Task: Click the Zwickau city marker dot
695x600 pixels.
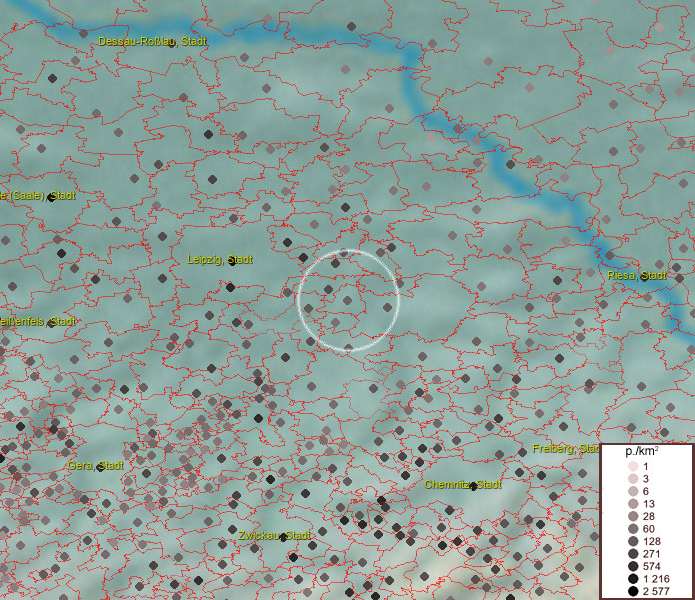Action: click(284, 538)
